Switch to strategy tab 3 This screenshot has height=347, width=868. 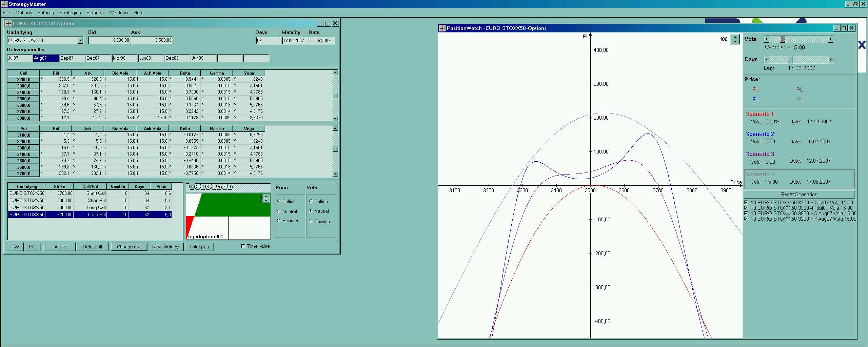(x=202, y=187)
